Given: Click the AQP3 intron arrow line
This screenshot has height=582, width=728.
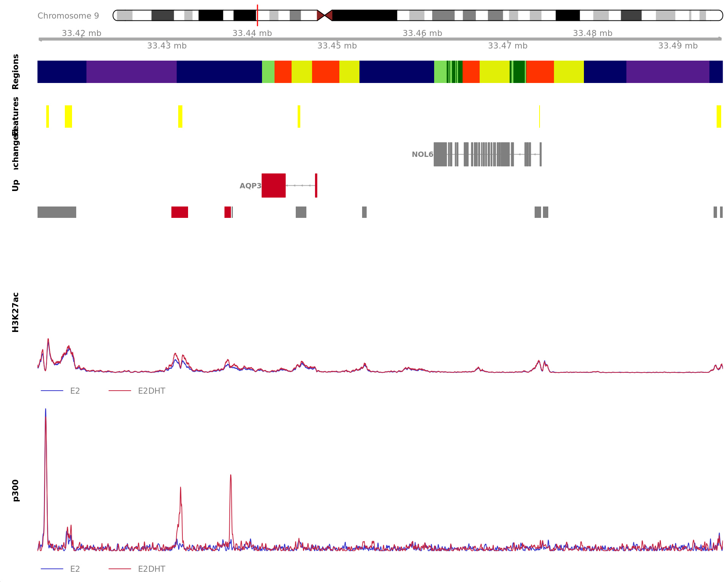Looking at the screenshot, I should tap(300, 185).
